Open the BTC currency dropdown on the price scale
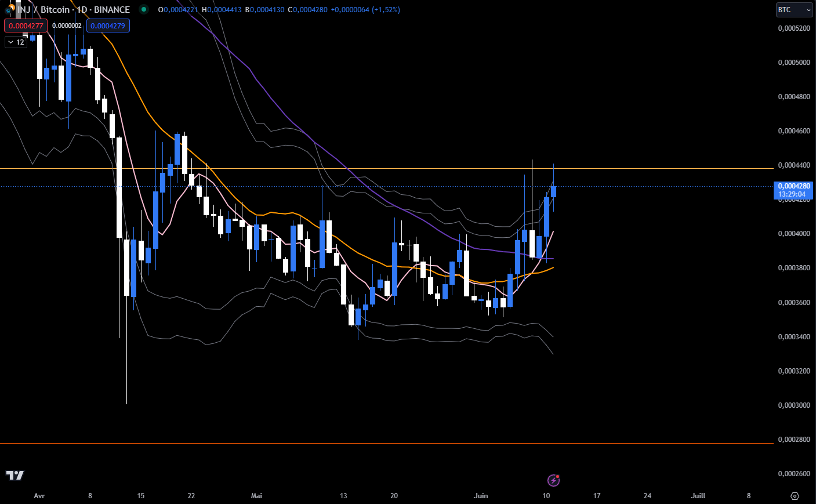This screenshot has width=816, height=504. point(793,10)
